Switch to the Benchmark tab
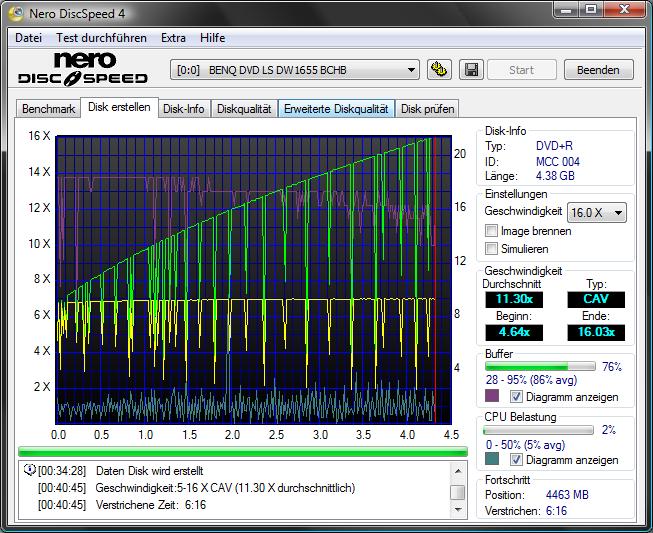This screenshot has width=653, height=533. (x=48, y=109)
